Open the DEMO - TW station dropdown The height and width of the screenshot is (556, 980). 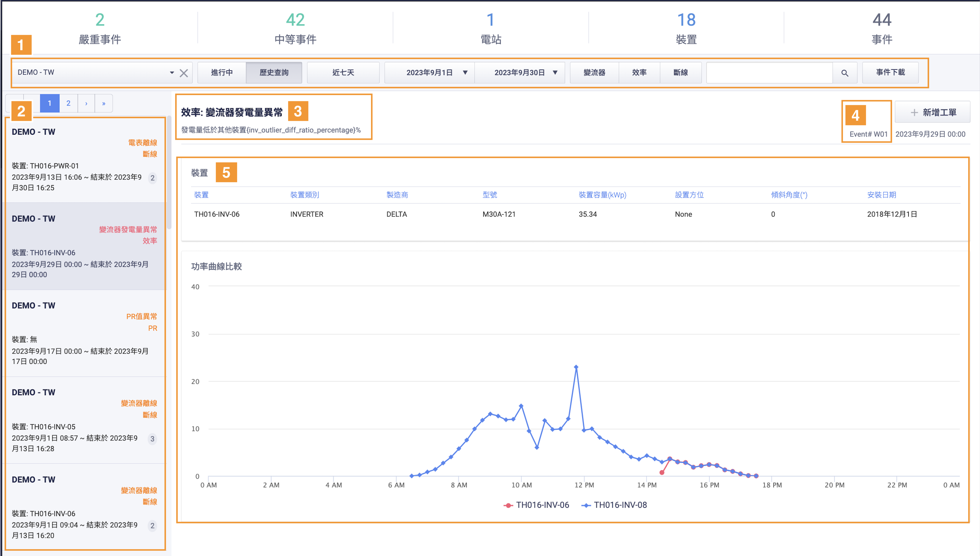pyautogui.click(x=172, y=73)
